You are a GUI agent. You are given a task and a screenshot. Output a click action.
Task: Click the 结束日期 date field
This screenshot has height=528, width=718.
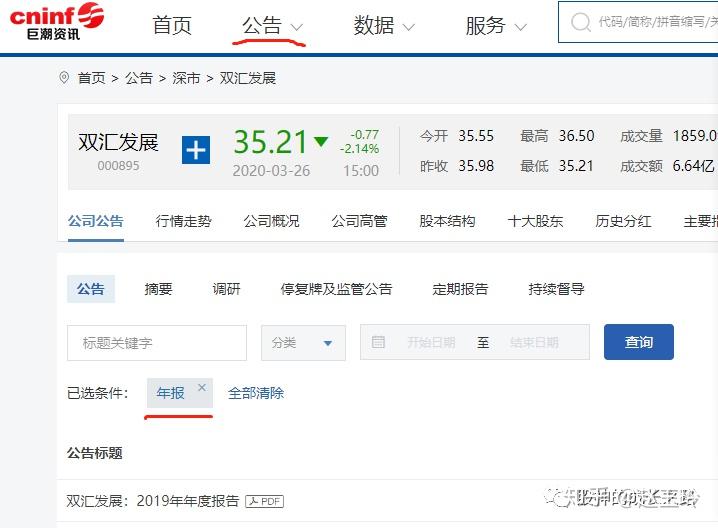(x=534, y=343)
